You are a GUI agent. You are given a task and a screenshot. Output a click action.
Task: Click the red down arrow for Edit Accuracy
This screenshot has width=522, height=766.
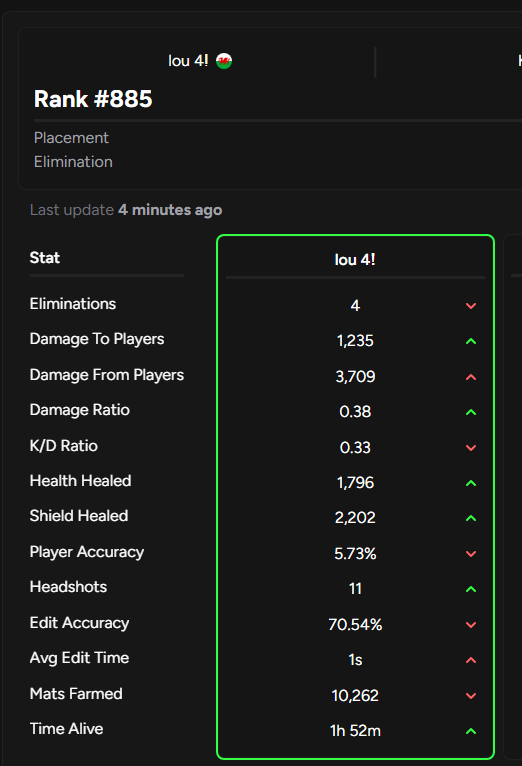[x=471, y=624]
